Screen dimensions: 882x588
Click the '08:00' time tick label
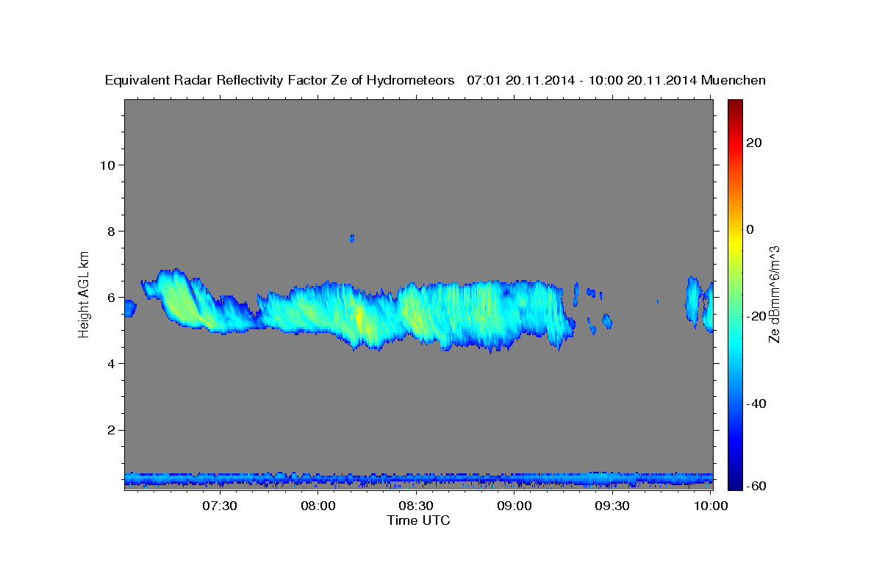point(319,506)
